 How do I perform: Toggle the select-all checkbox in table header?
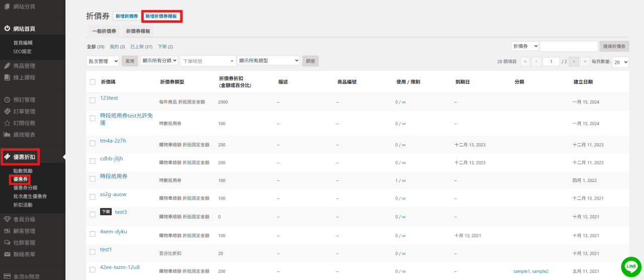click(x=93, y=82)
